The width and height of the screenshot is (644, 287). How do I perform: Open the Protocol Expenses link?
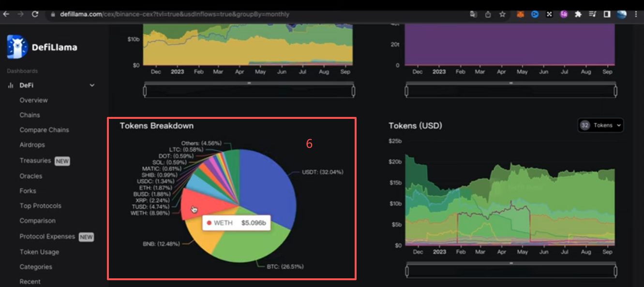pyautogui.click(x=47, y=236)
